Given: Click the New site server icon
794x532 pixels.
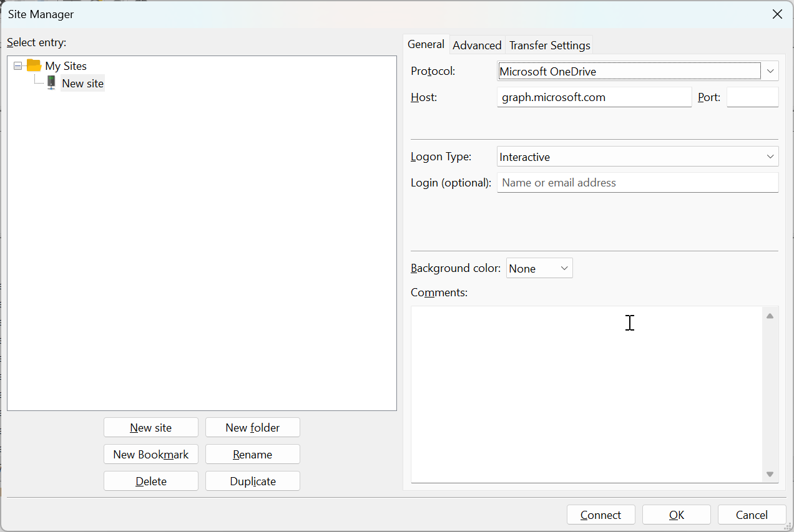Looking at the screenshot, I should 51,83.
